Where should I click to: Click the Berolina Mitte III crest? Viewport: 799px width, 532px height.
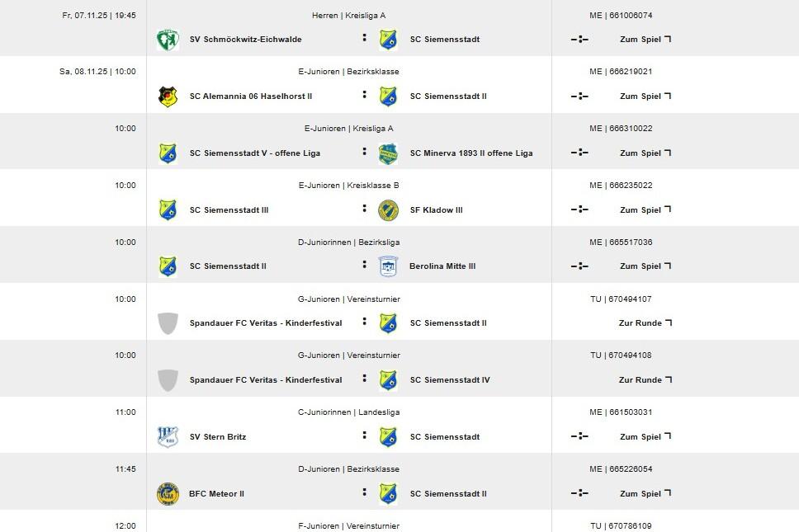[388, 266]
